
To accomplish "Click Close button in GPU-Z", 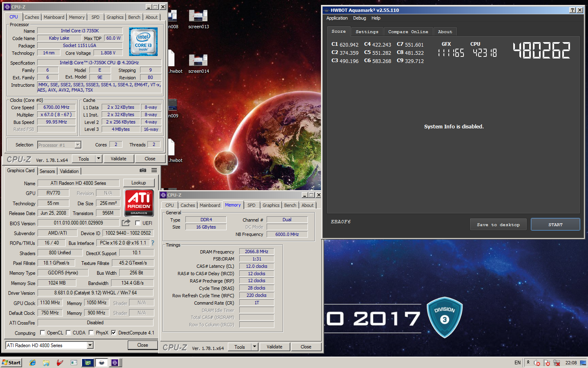I will pos(143,345).
